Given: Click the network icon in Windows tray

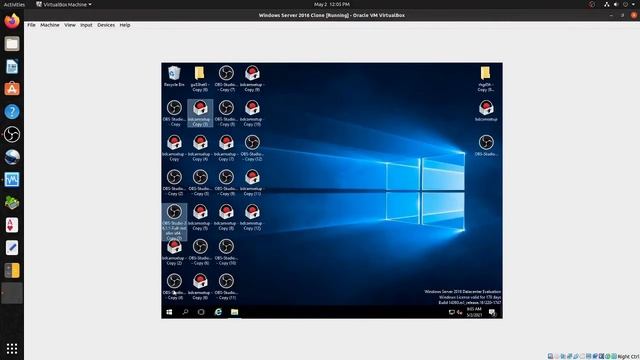Looking at the screenshot, I should 451,312.
